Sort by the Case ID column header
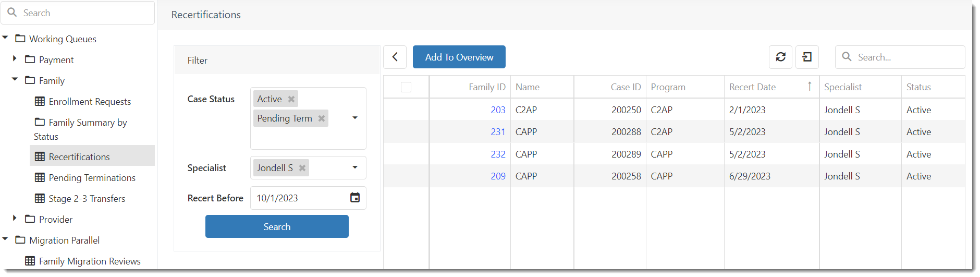 click(610, 87)
